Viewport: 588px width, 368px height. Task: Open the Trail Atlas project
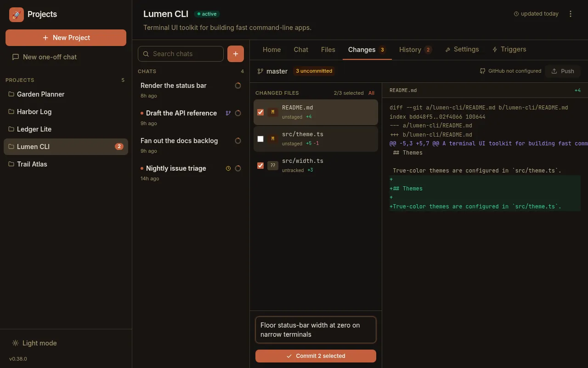click(x=66, y=164)
